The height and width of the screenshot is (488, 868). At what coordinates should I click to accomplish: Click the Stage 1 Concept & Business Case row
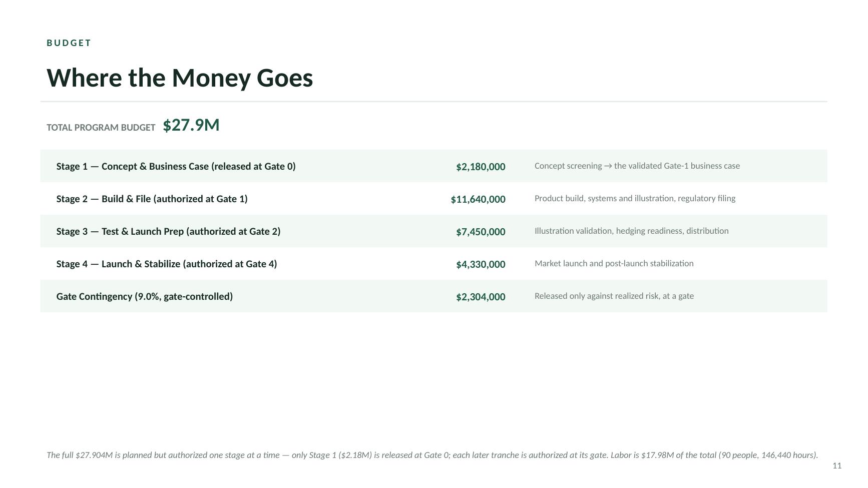click(x=433, y=166)
